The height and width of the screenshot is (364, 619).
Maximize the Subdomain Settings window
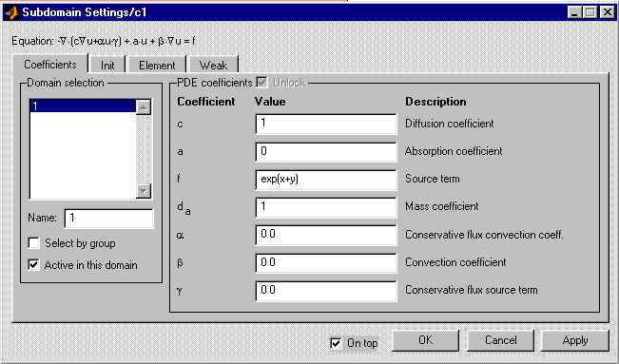(x=590, y=12)
